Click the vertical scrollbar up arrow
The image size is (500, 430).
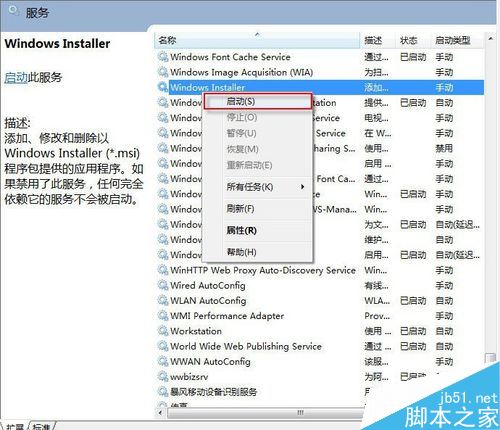click(x=490, y=39)
